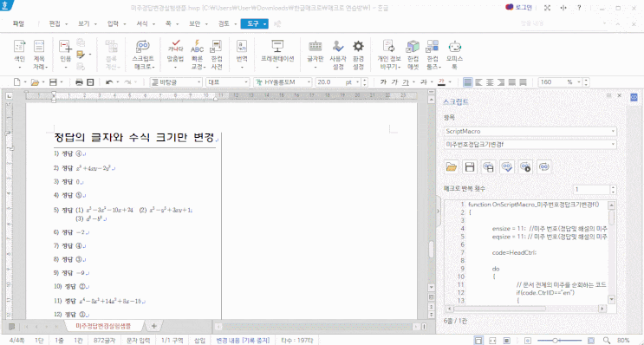Start 프레젠테이션 presentation mode
This screenshot has height=345, width=644.
277,55
